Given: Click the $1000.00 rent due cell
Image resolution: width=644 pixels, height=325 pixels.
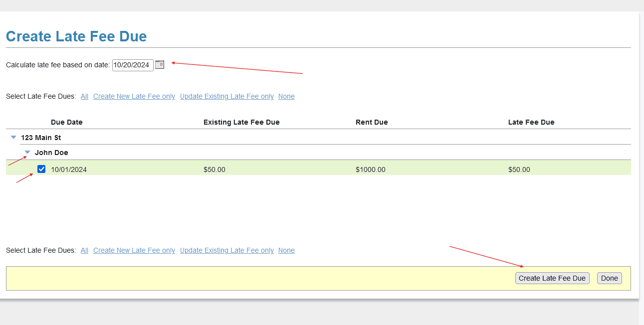Looking at the screenshot, I should (x=371, y=169).
